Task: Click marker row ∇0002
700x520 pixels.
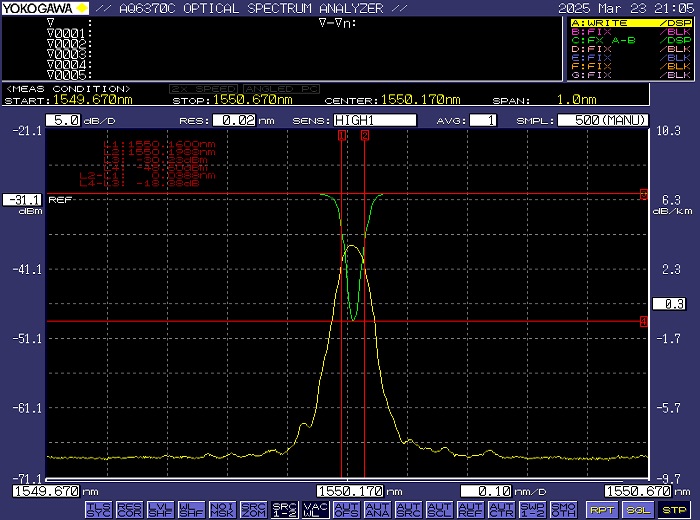Action: [69, 44]
